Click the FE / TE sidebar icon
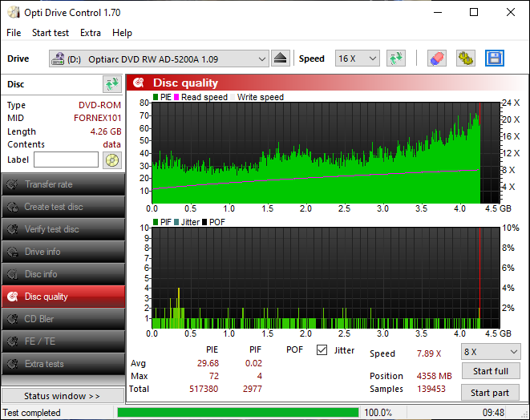 click(13, 341)
